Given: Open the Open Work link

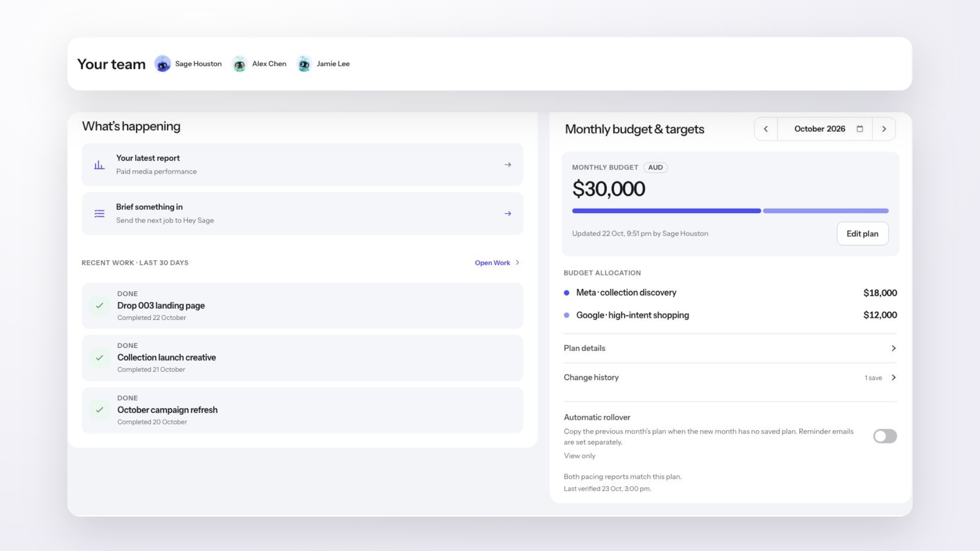Looking at the screenshot, I should (x=493, y=263).
